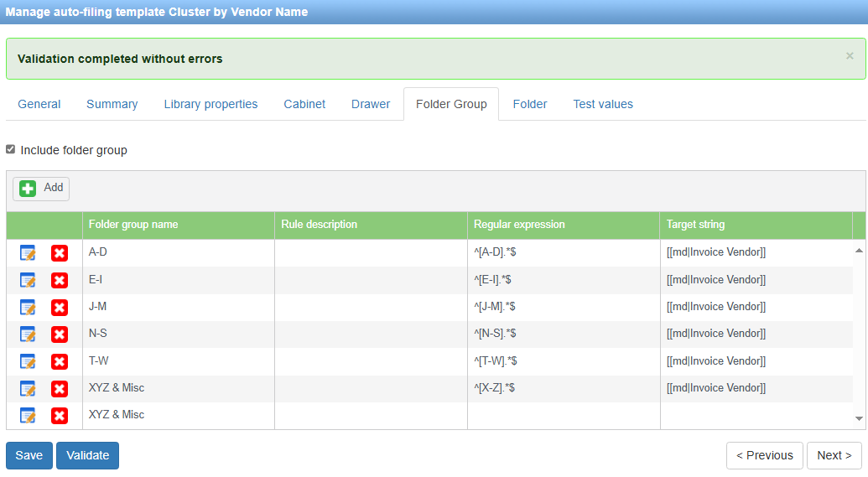This screenshot has height=477, width=868.
Task: Go to the Next > step
Action: tap(834, 455)
